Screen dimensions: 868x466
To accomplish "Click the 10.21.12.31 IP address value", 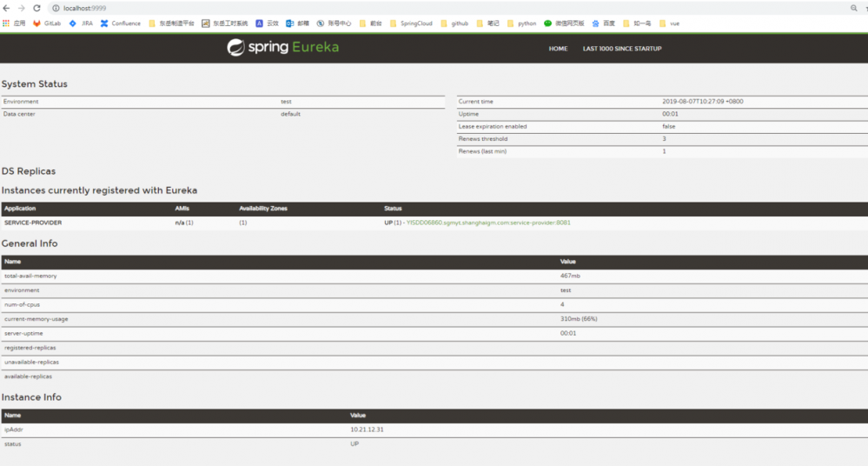I will click(367, 430).
